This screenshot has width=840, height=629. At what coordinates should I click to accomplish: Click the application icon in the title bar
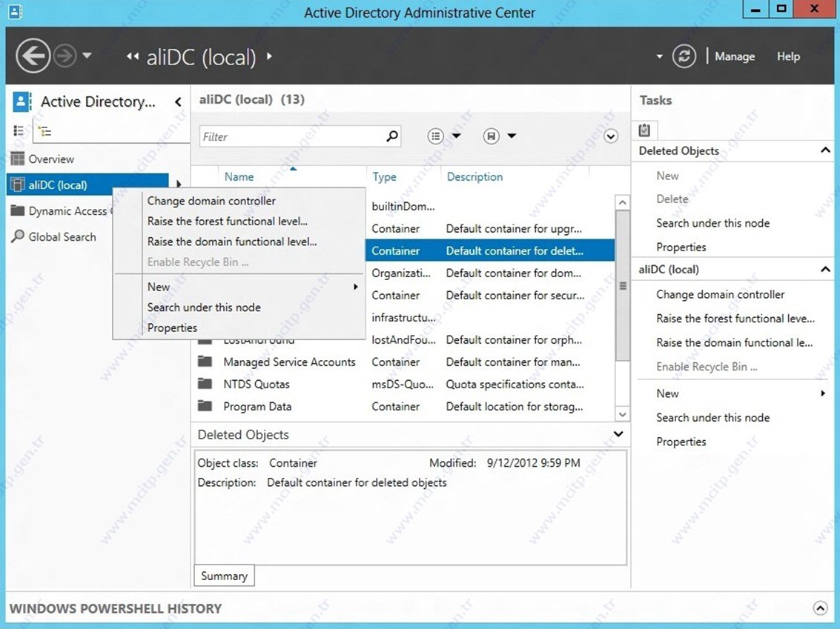tap(16, 12)
